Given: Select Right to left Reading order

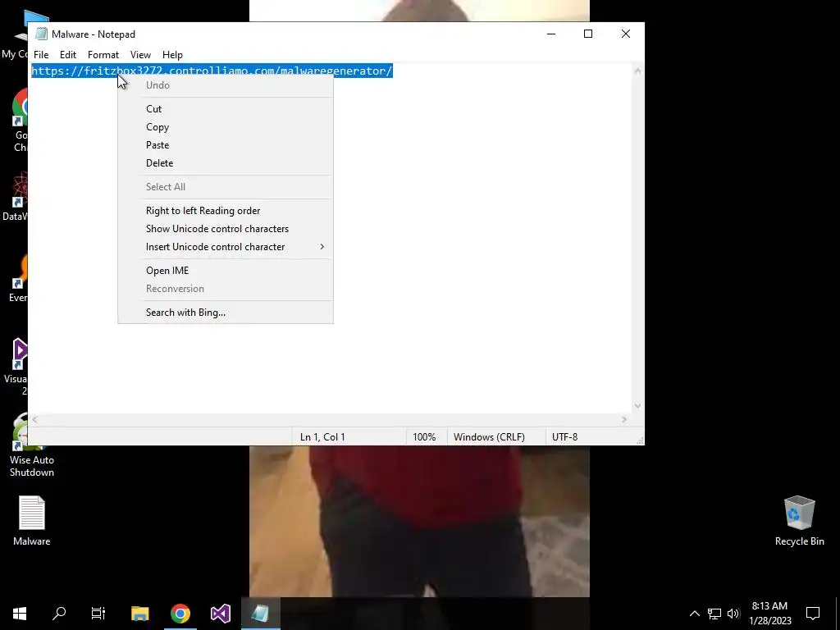Looking at the screenshot, I should pos(226,211).
